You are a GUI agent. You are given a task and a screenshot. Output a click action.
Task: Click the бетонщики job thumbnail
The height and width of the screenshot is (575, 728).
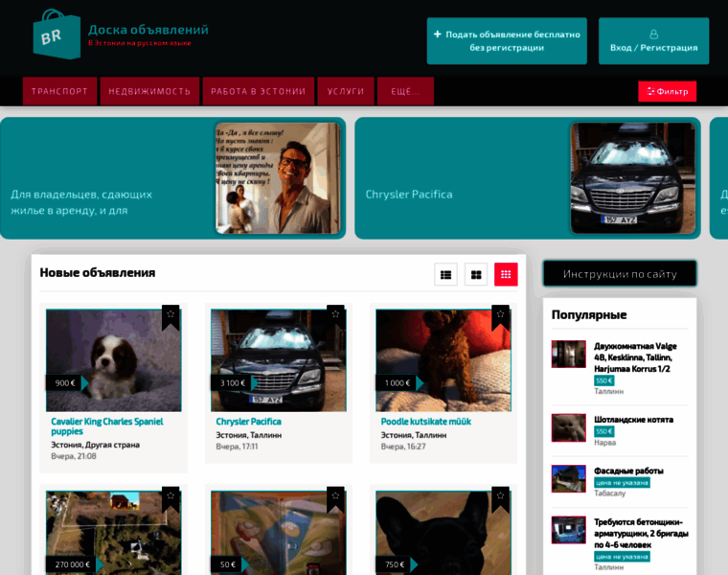coord(569,530)
